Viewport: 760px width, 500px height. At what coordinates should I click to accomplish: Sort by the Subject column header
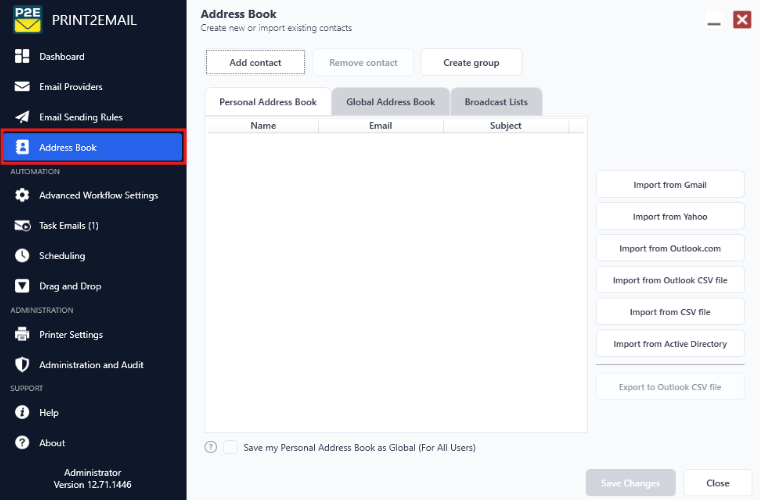click(x=506, y=125)
